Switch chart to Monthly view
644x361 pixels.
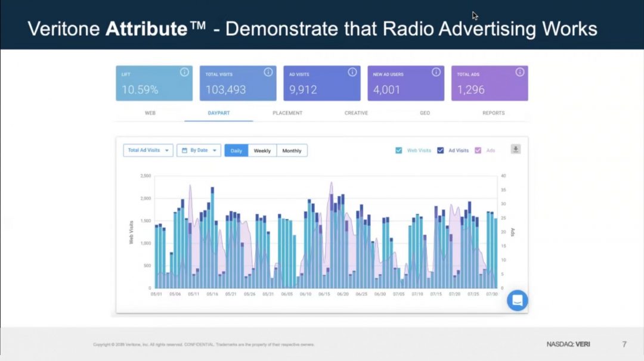coord(292,151)
